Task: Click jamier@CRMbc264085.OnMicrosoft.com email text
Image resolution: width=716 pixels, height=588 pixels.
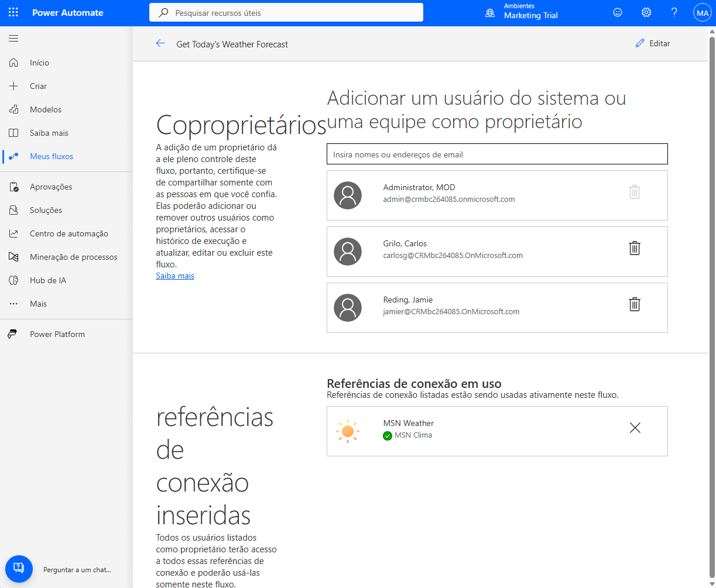Action: point(451,311)
